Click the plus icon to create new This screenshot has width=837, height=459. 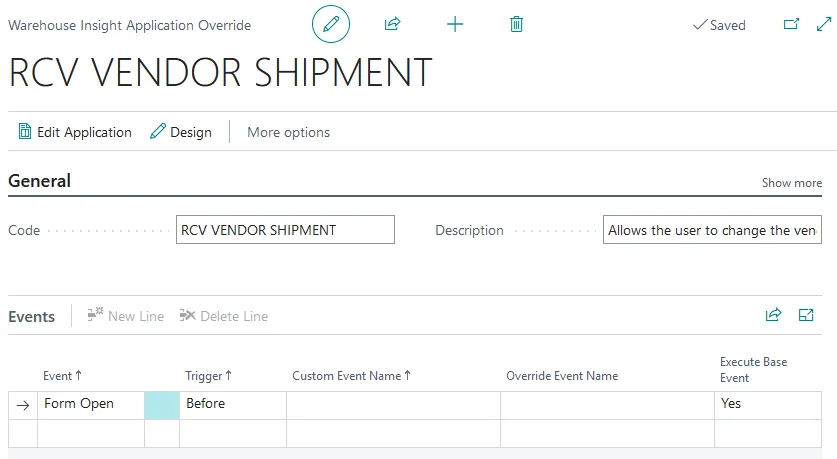pyautogui.click(x=455, y=24)
